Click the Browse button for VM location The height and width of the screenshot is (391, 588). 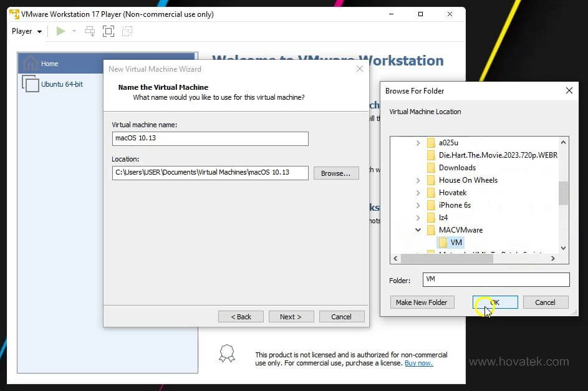coord(335,173)
